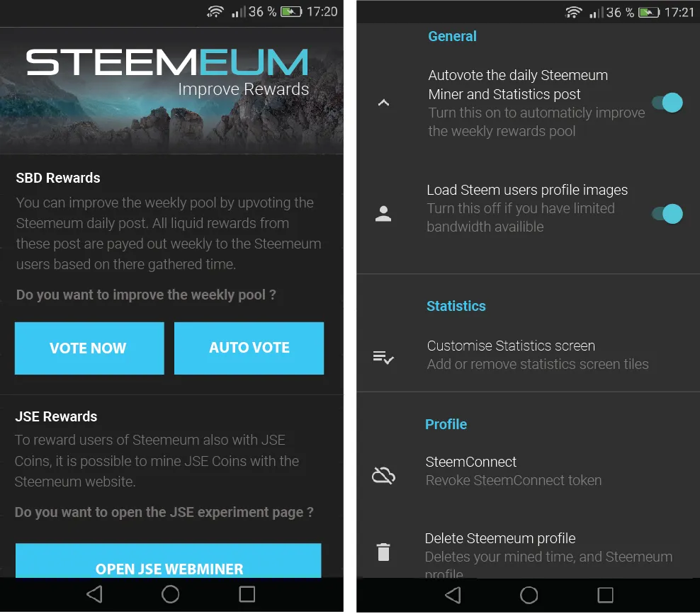Tap the crossed-out cloud SteemConnect icon

(383, 476)
